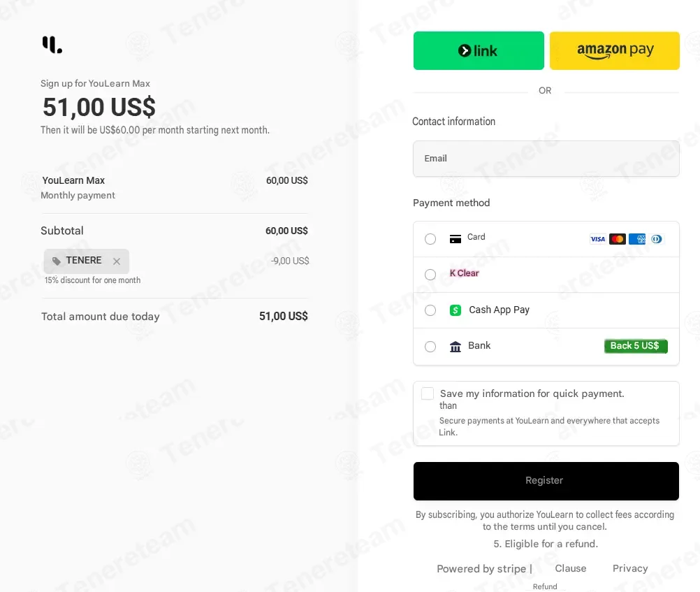Screen dimensions: 700x592
Task: Remove the TENERE promo code
Action: (117, 261)
